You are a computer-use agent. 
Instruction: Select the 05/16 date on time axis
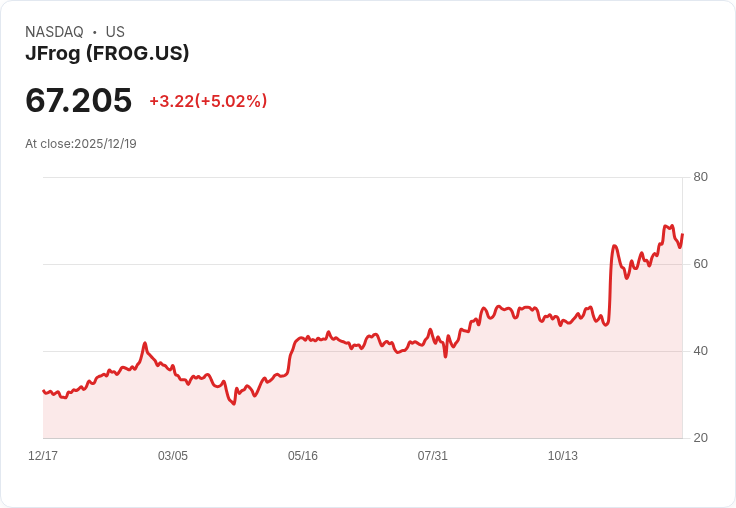(303, 456)
